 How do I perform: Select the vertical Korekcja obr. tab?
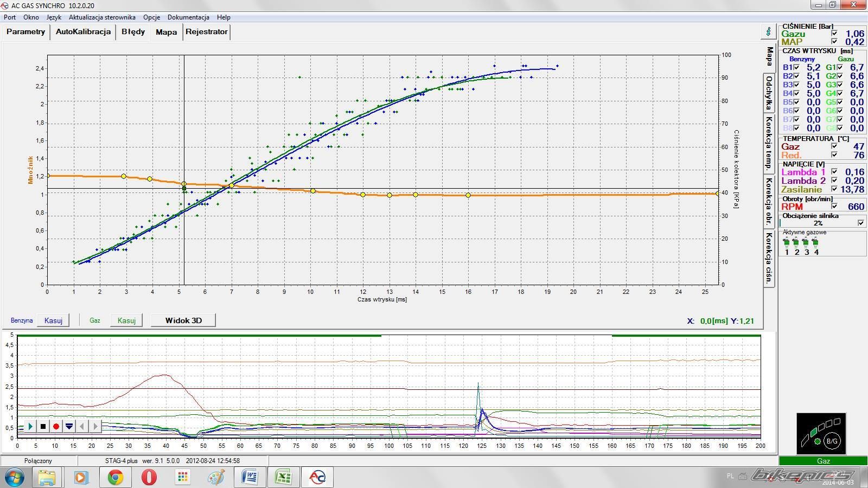769,201
